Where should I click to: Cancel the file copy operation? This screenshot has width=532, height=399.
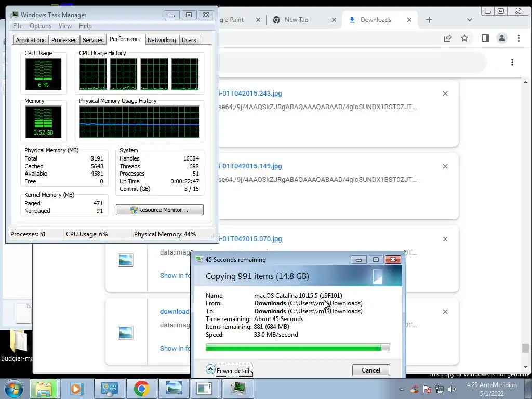pos(371,370)
